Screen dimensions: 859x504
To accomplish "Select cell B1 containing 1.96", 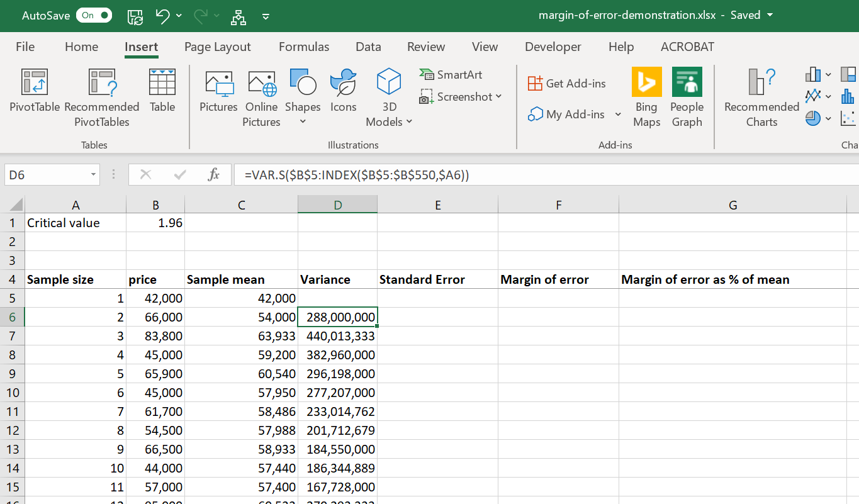I will coord(155,223).
